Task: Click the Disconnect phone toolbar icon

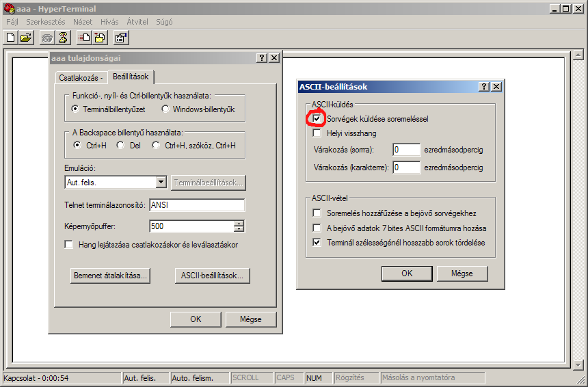Action: (x=62, y=38)
